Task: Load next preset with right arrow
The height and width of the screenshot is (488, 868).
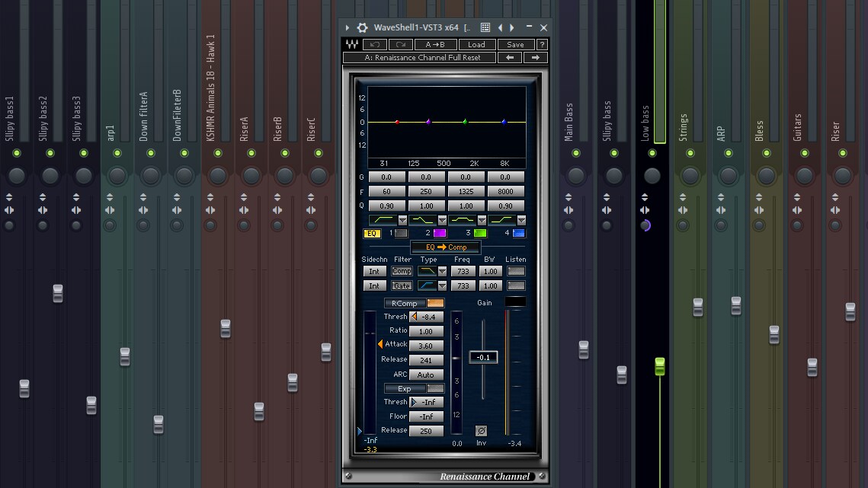Action: [535, 58]
